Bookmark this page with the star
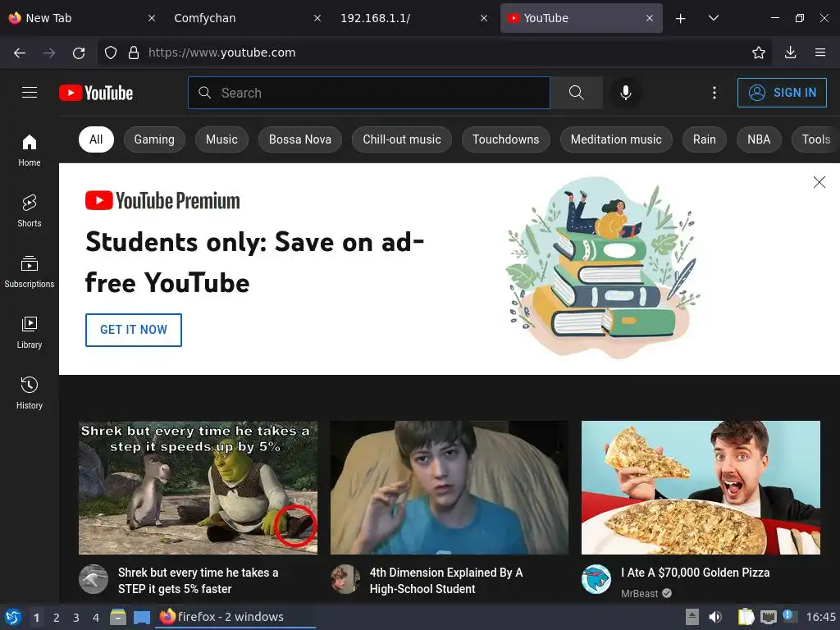840x630 pixels. pos(759,52)
